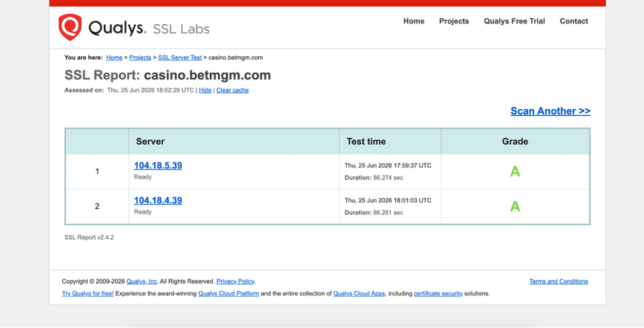Screen dimensions: 644x328
Task: Click the Scan Another >> link
Action: pos(550,111)
